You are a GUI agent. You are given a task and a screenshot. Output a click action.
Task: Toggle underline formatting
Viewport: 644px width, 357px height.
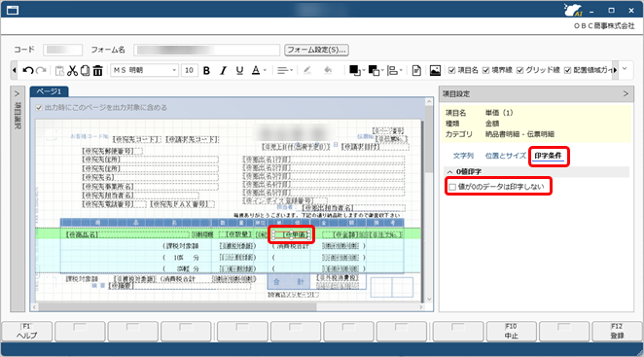239,70
